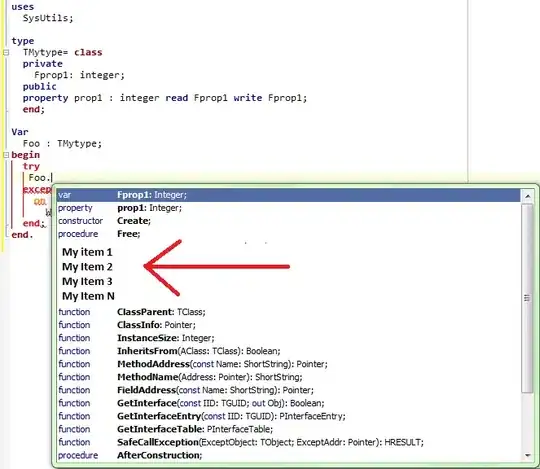Click the completion list scrollbar thumb

[527, 298]
